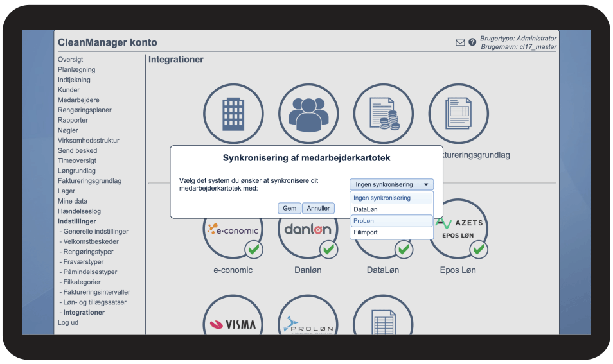Select the employees group integration icon
The image size is (613, 364).
point(308,114)
